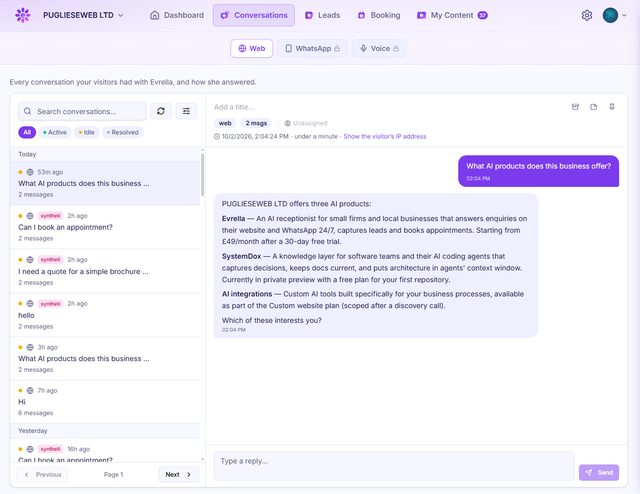Click the Voice microphone icon
The height and width of the screenshot is (494, 640).
coord(363,48)
